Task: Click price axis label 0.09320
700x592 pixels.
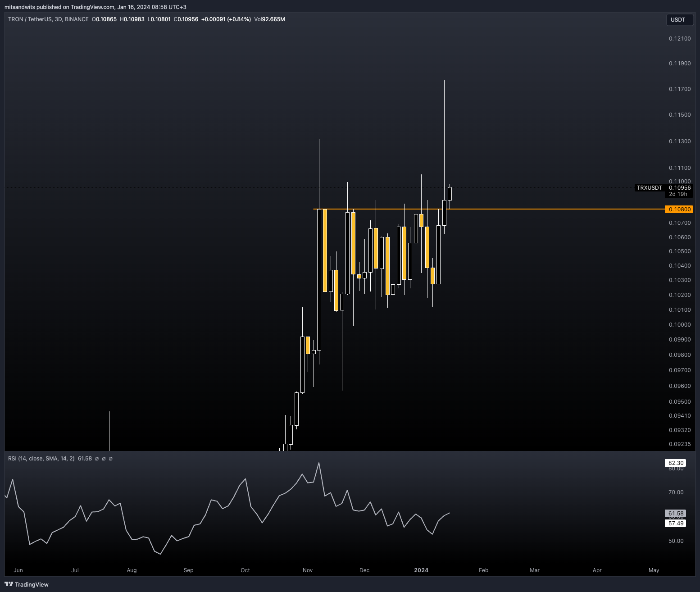Action: coord(680,430)
